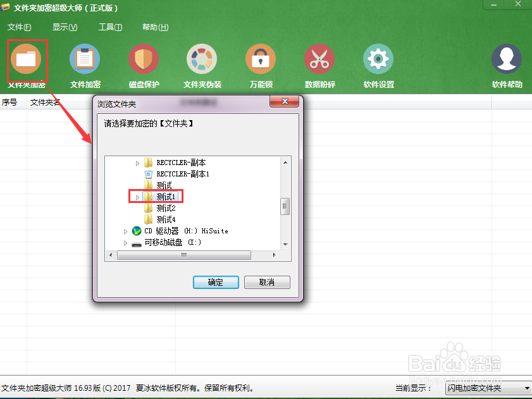Click the folder icon of RECYCLER-副本

148,163
